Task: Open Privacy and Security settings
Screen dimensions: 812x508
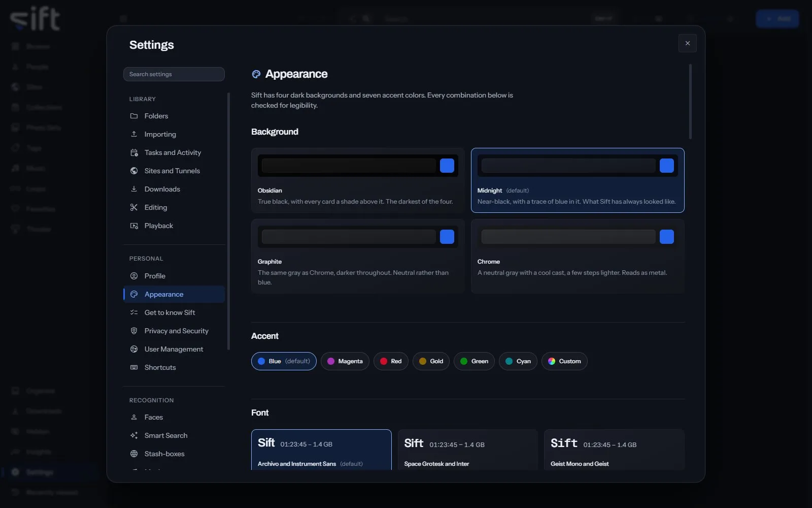Action: (x=174, y=331)
